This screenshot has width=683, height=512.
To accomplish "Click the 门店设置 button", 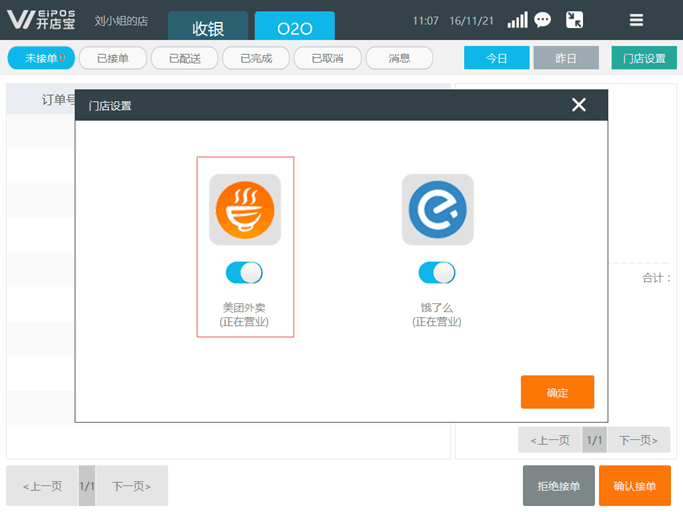I will tap(644, 58).
